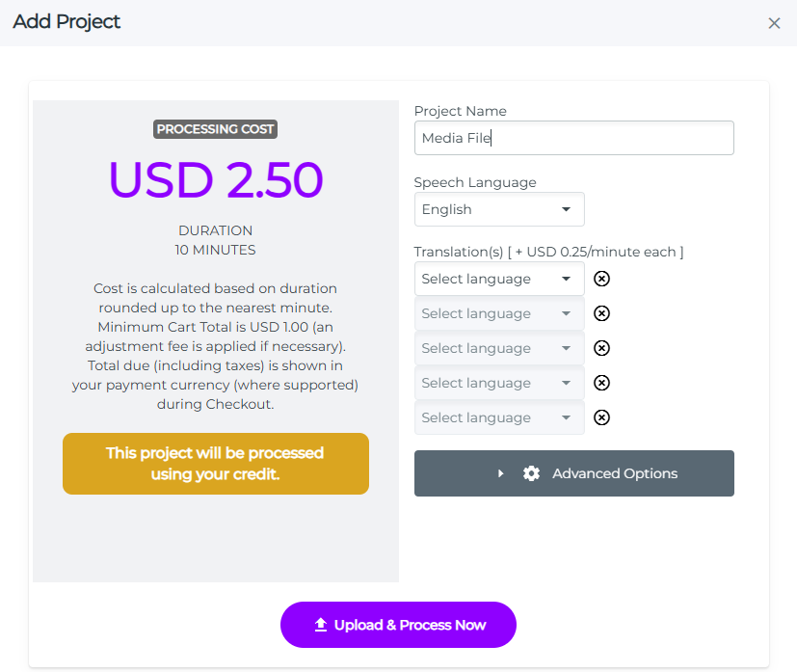Open the first translation language dropdown
This screenshot has height=672, width=797.
[x=498, y=279]
